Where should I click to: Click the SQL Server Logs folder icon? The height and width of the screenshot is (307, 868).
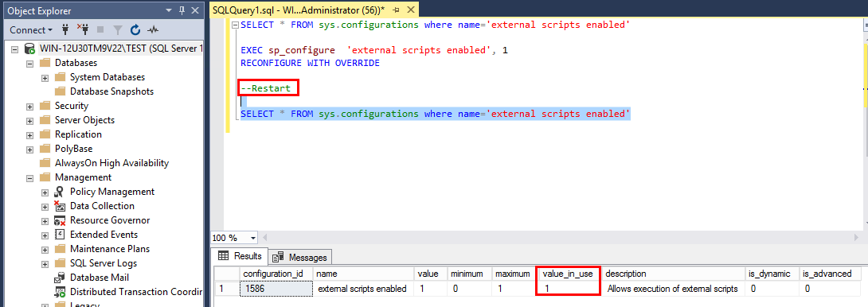click(x=60, y=263)
